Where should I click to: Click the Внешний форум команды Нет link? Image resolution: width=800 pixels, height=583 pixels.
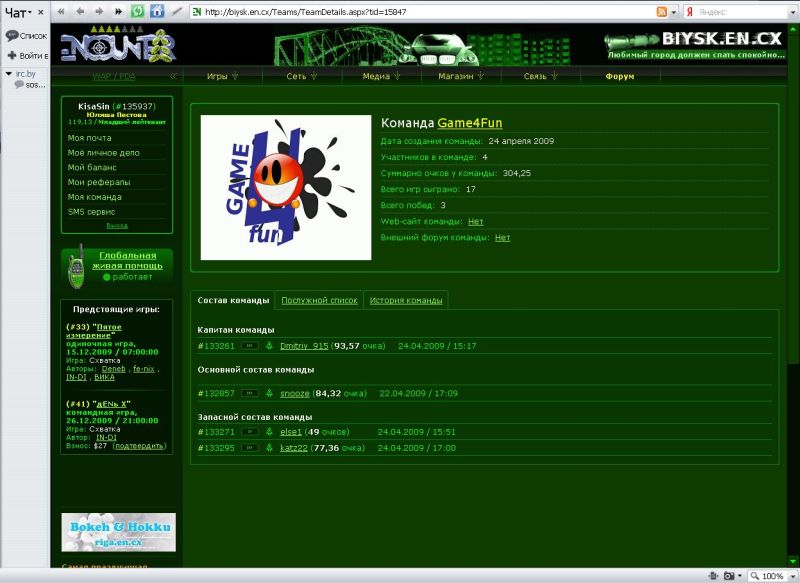pyautogui.click(x=503, y=238)
